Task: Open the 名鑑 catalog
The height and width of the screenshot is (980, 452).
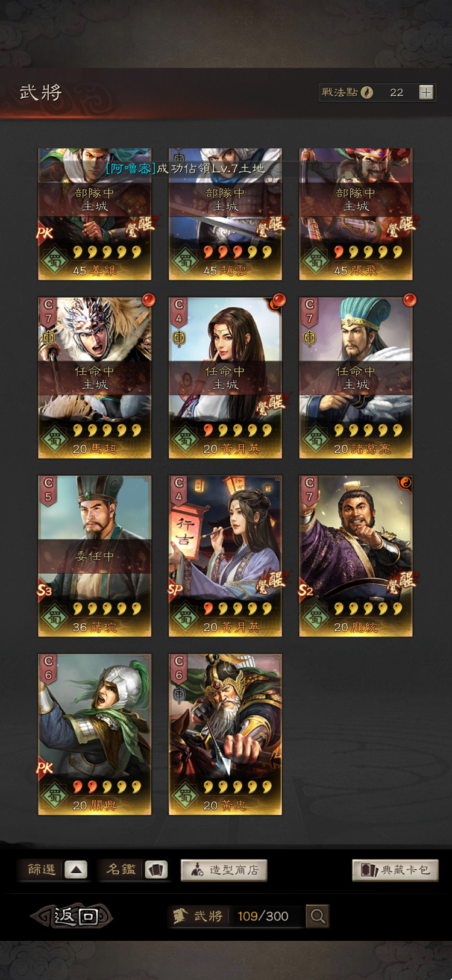Action: (121, 870)
